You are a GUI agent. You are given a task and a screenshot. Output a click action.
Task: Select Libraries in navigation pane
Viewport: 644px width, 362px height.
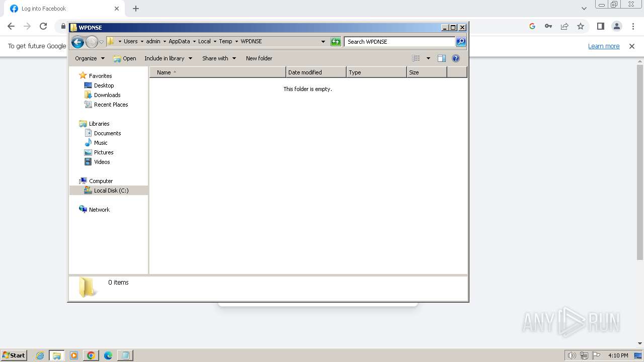tap(99, 124)
